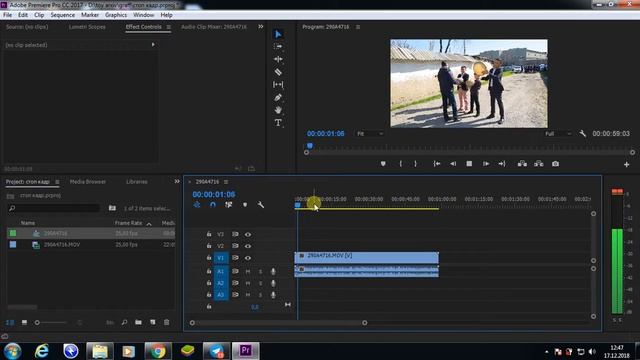
Task: Sort by Frame Rate column
Action: [129, 223]
